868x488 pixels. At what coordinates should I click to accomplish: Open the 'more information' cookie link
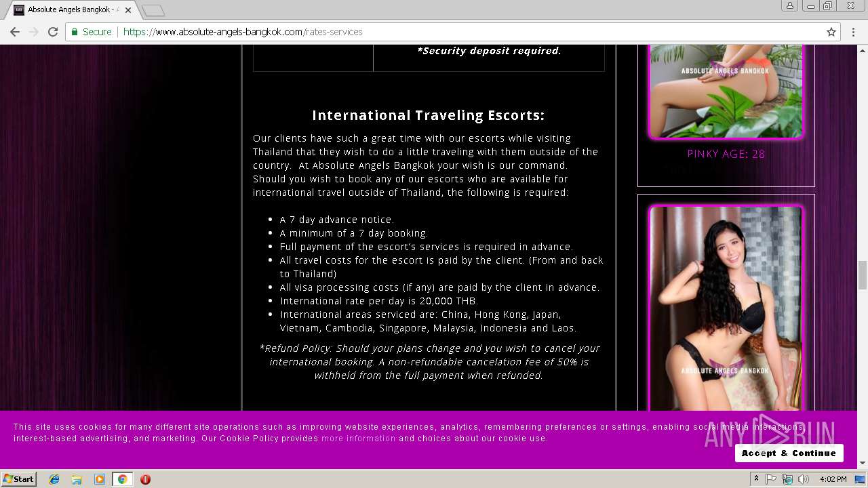(x=358, y=439)
